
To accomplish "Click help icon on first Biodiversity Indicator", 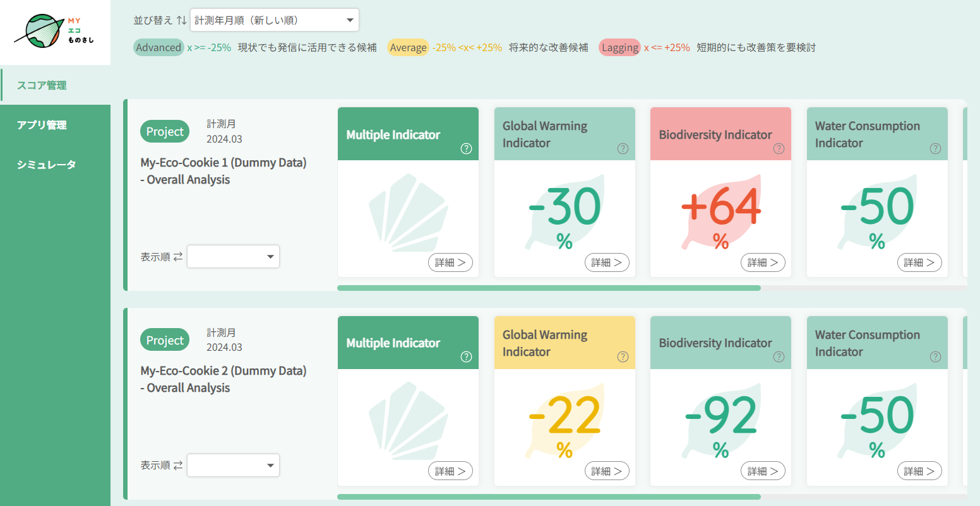I will pos(779,149).
